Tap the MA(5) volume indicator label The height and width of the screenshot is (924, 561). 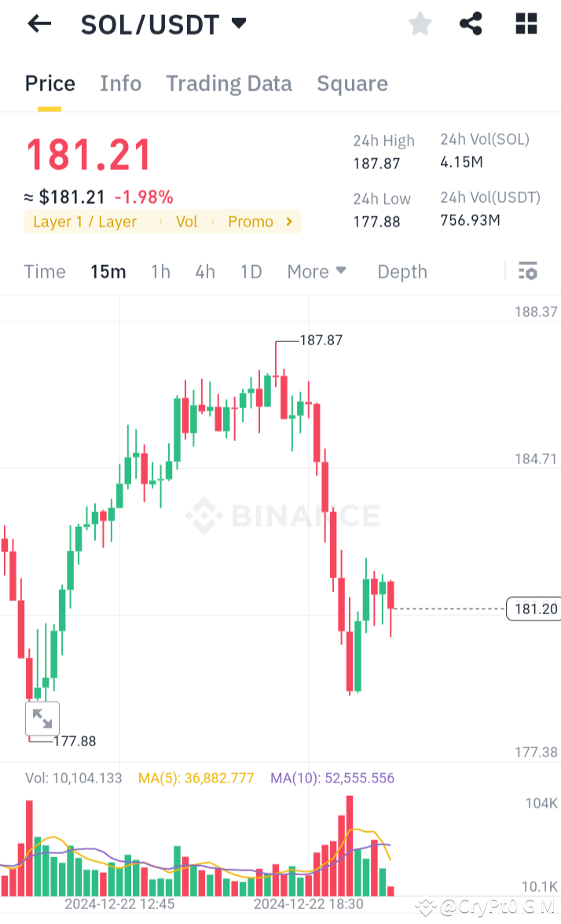point(196,778)
